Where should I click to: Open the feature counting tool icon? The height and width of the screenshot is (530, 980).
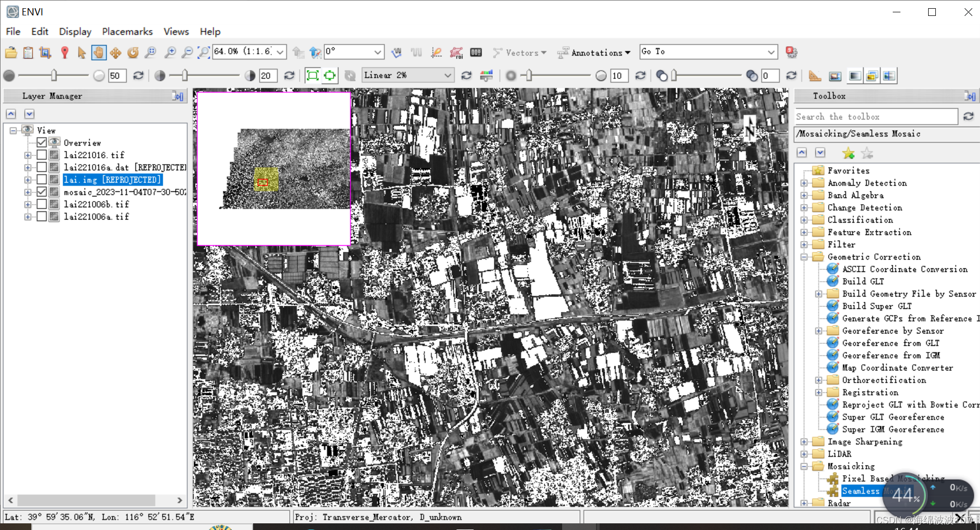(436, 52)
